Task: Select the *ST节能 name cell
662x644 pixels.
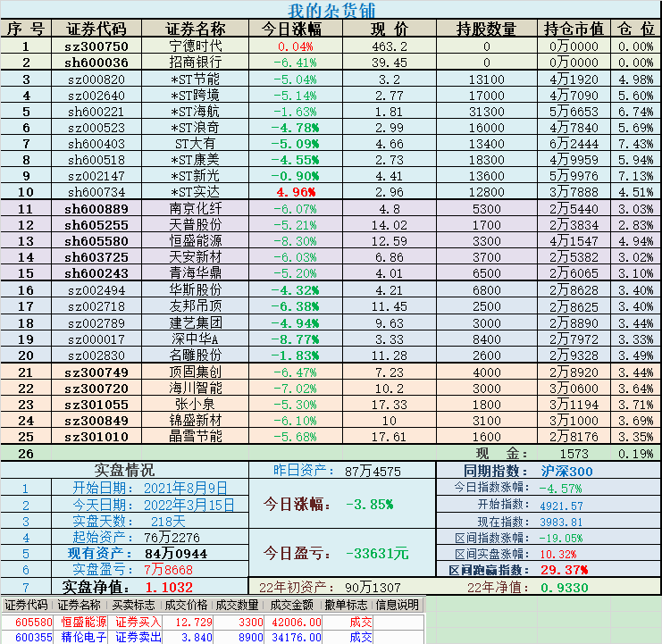Action: tap(195, 79)
